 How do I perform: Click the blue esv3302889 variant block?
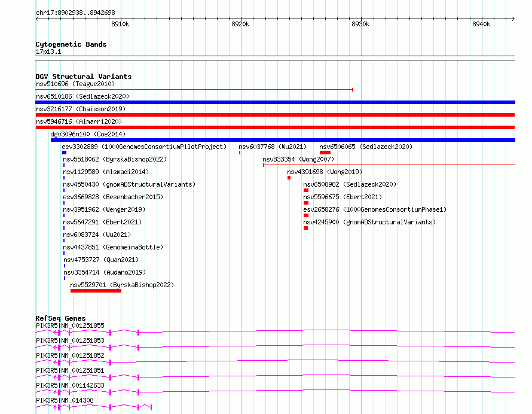tap(64, 153)
